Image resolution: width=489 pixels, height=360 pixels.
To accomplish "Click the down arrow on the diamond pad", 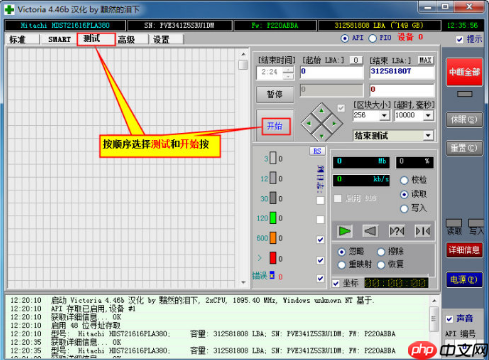I will 321,136.
